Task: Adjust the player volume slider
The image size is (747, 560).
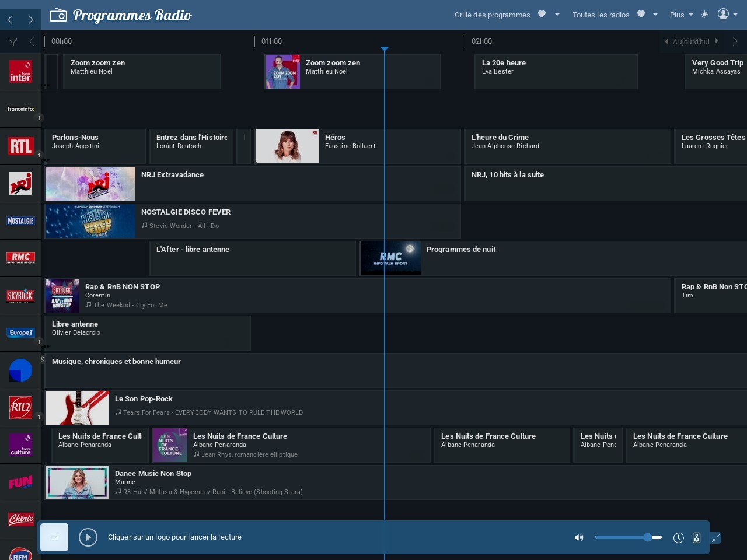Action: coord(629,537)
